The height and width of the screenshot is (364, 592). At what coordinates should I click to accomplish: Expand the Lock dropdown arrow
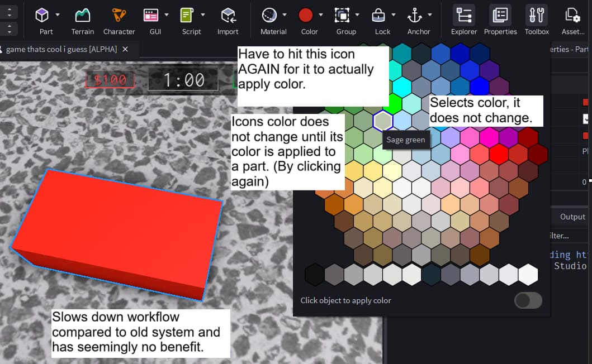[394, 15]
